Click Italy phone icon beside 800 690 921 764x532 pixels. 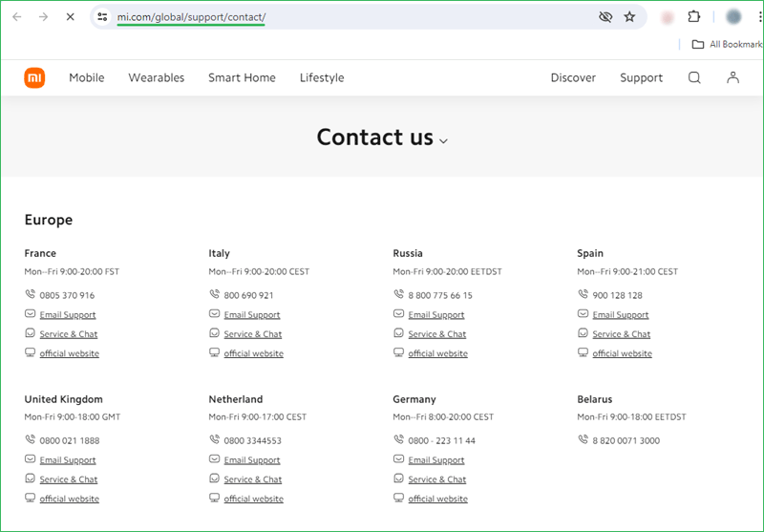(214, 294)
